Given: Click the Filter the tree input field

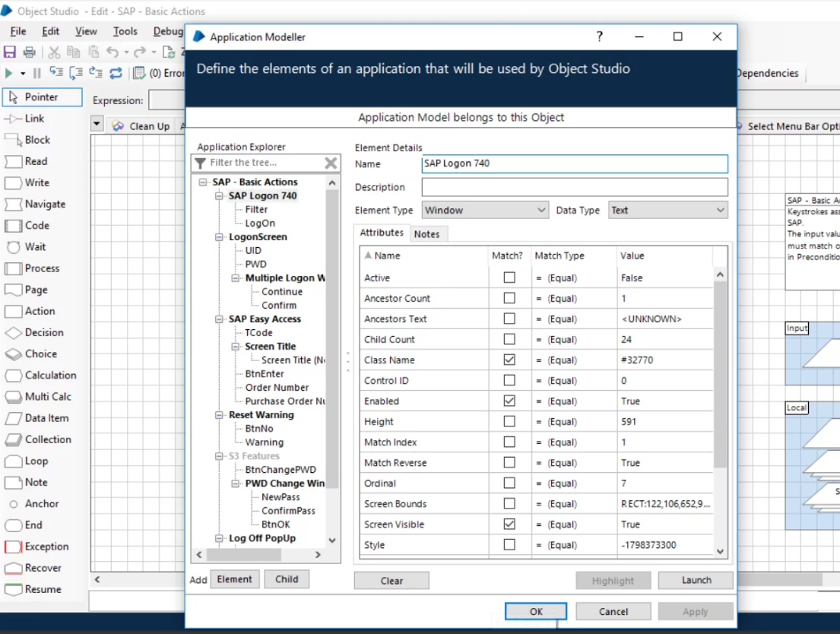Looking at the screenshot, I should coord(266,163).
